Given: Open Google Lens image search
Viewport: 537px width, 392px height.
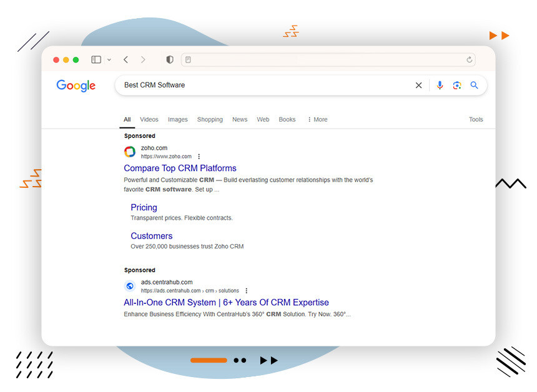Looking at the screenshot, I should (x=457, y=86).
